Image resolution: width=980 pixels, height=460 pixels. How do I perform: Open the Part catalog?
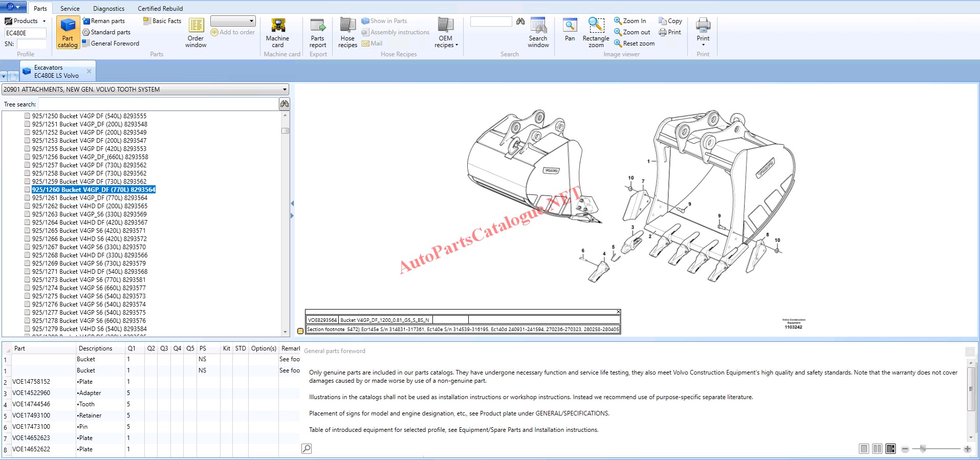click(68, 33)
